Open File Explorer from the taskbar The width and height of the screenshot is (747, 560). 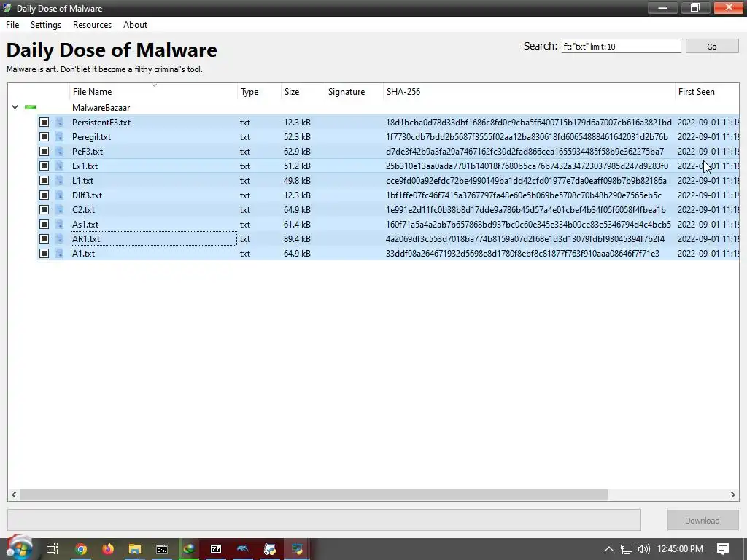[135, 549]
